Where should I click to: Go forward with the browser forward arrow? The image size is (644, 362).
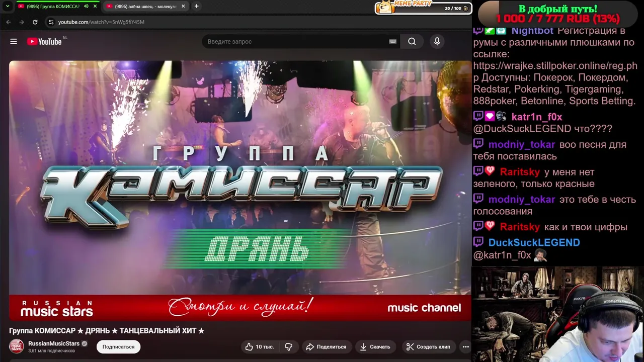coord(21,22)
